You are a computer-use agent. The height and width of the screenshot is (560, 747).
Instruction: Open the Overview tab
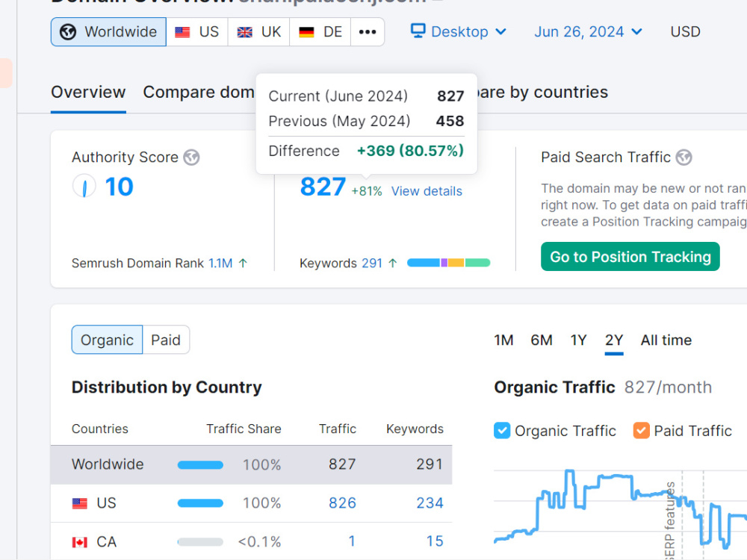88,92
